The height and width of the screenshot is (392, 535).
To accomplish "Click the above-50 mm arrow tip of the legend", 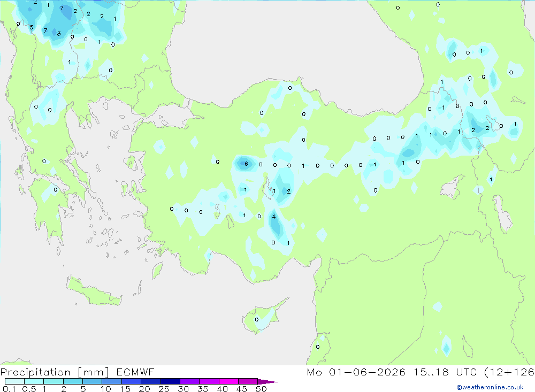I will coord(267,381).
